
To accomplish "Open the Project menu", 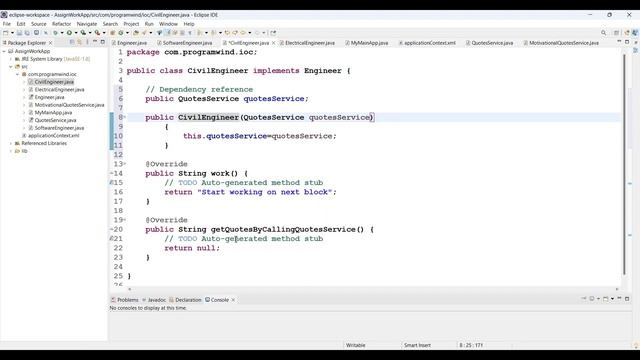I will click(x=131, y=24).
